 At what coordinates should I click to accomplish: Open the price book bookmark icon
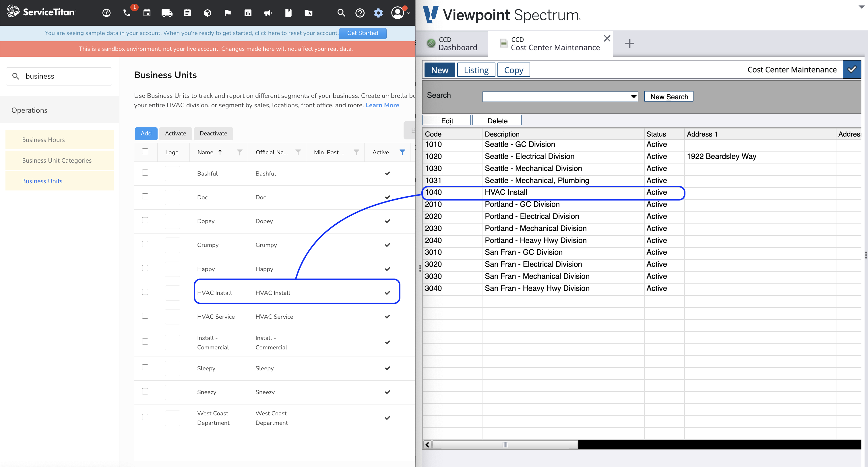[x=288, y=13]
